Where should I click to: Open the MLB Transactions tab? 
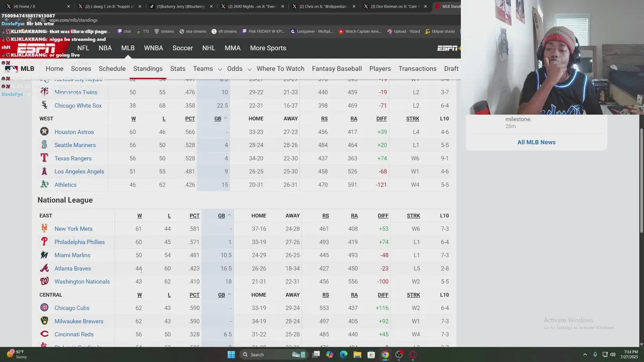(418, 68)
